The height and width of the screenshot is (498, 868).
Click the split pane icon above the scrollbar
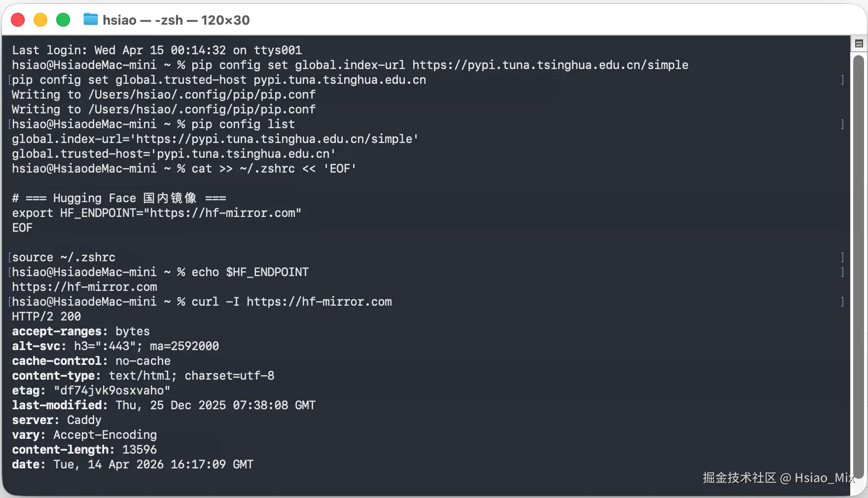click(x=859, y=43)
